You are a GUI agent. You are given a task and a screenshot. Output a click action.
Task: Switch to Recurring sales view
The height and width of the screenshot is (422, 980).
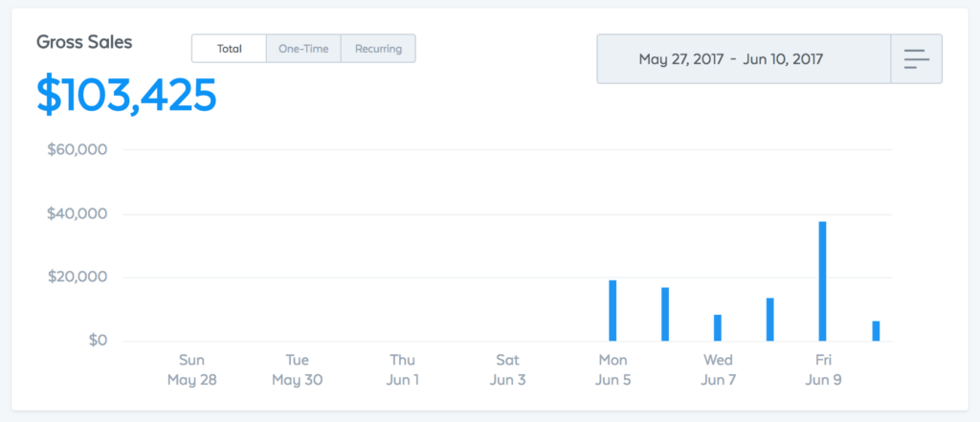click(378, 49)
